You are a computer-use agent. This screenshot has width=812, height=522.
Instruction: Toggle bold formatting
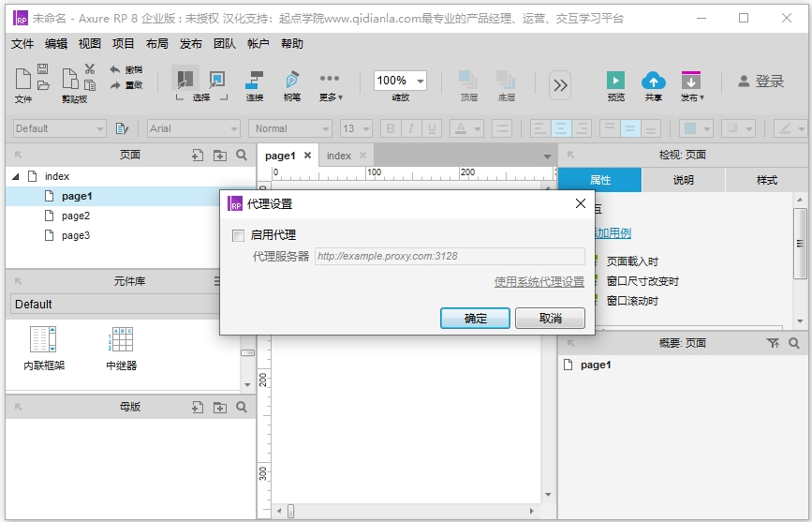pos(391,128)
